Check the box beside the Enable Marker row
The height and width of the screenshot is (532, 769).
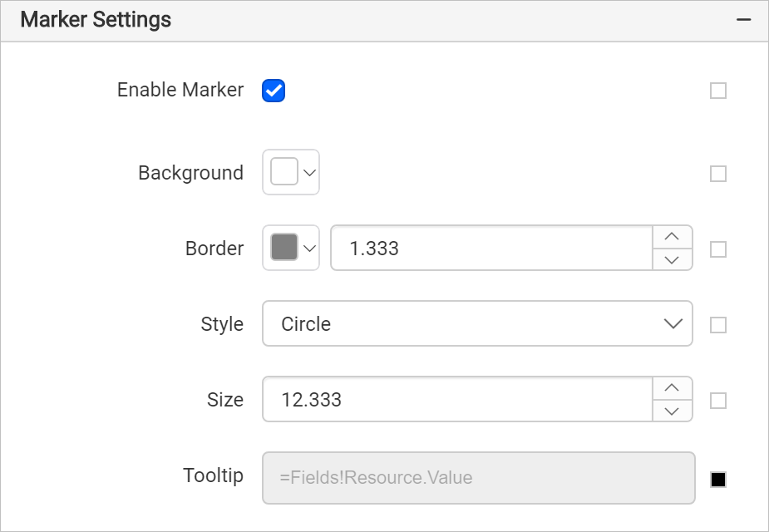(717, 91)
